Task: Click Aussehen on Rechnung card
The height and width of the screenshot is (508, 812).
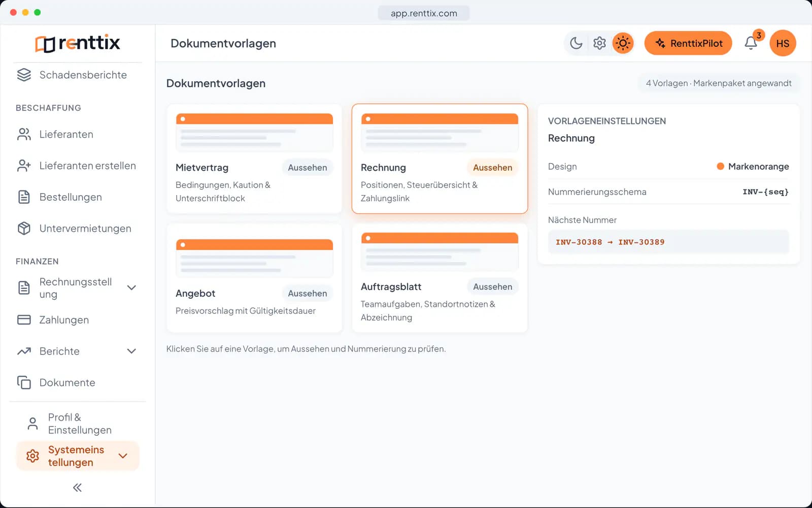Action: [x=492, y=168]
